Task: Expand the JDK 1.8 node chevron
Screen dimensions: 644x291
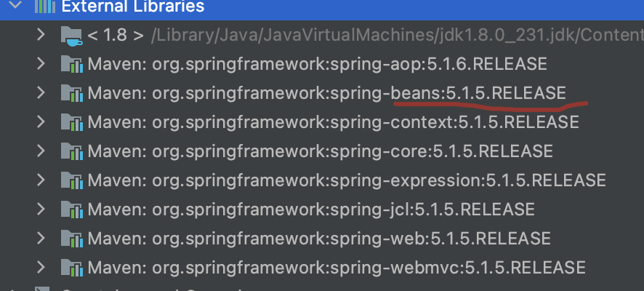Action: coord(41,34)
